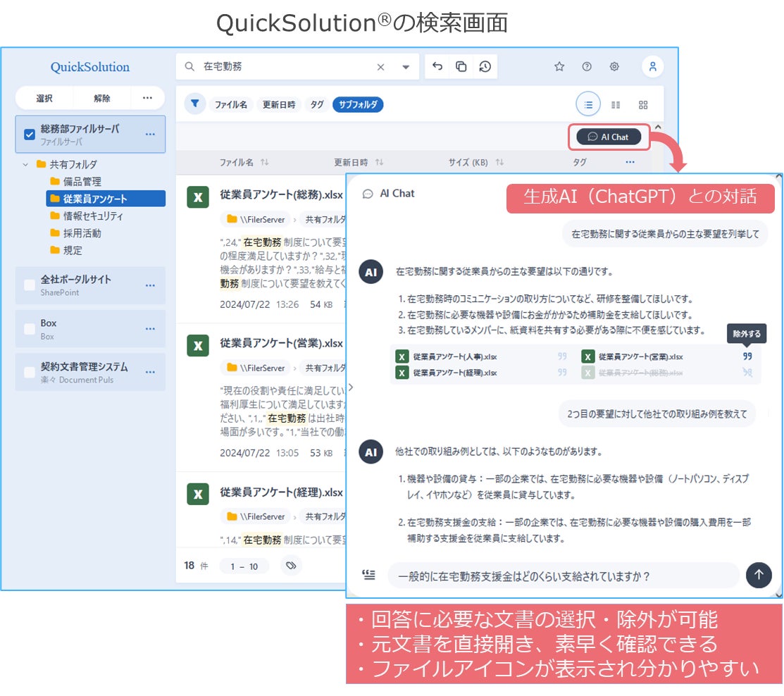The width and height of the screenshot is (784, 696).
Task: Select the タグ filter chip
Action: [x=317, y=104]
